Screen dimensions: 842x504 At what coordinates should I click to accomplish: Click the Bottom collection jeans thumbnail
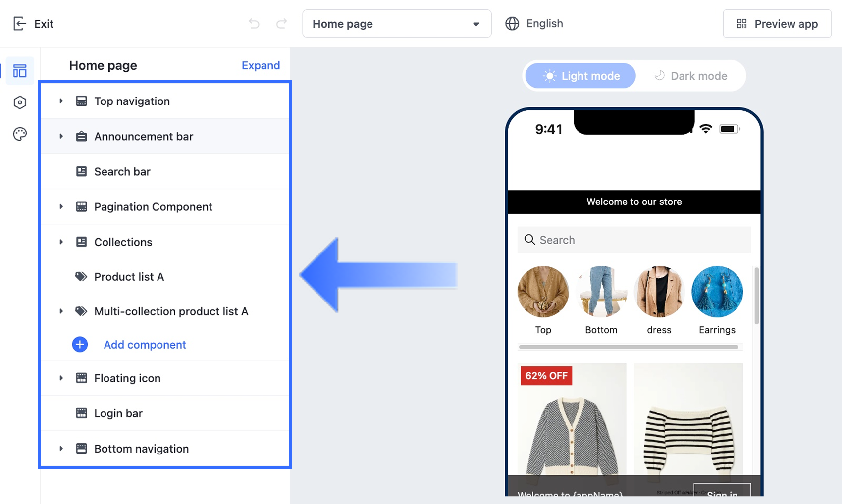click(x=601, y=292)
